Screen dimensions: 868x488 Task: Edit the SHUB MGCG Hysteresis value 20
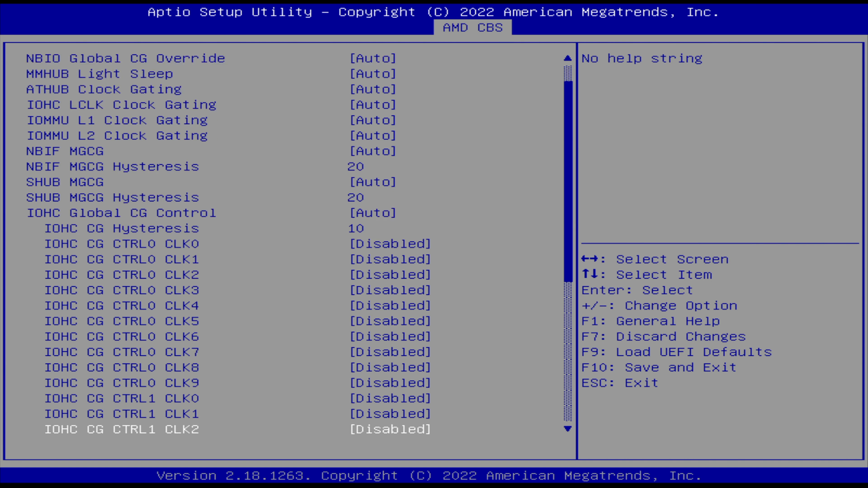[x=356, y=198]
